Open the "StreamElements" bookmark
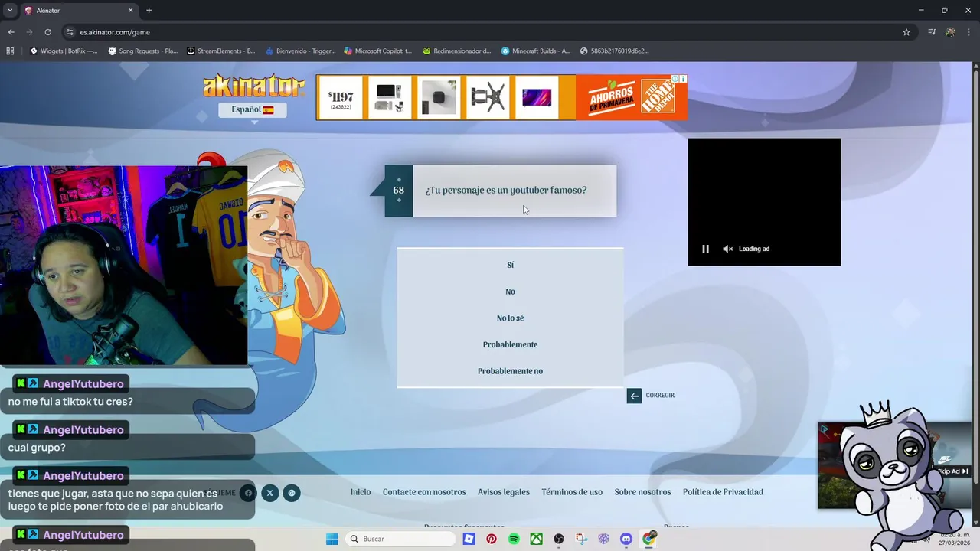 click(x=221, y=51)
